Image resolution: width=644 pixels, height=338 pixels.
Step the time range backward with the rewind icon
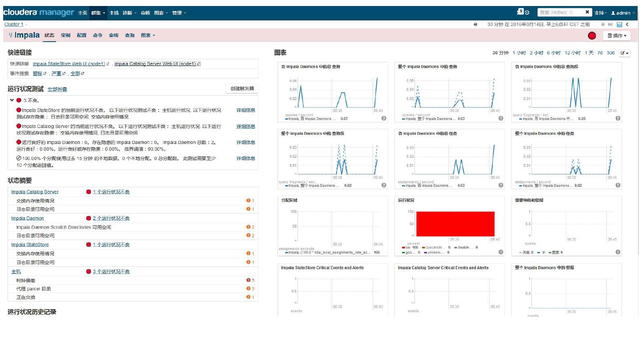point(475,24)
